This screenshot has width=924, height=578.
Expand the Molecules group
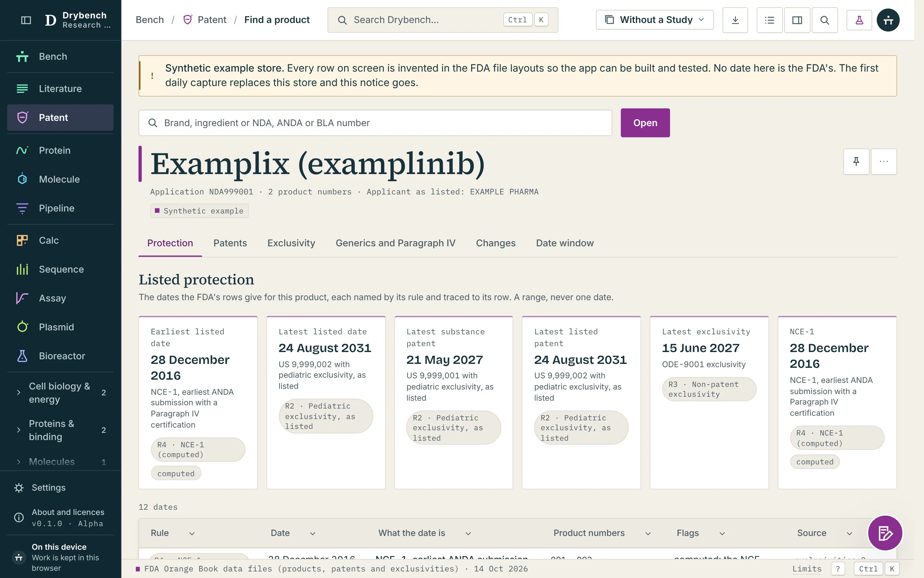coord(60,462)
